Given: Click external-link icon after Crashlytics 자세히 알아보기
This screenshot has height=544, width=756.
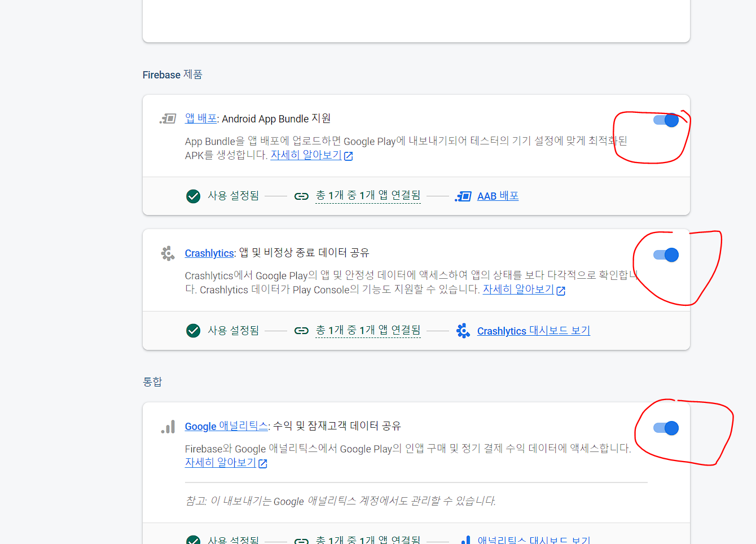Looking at the screenshot, I should point(561,291).
